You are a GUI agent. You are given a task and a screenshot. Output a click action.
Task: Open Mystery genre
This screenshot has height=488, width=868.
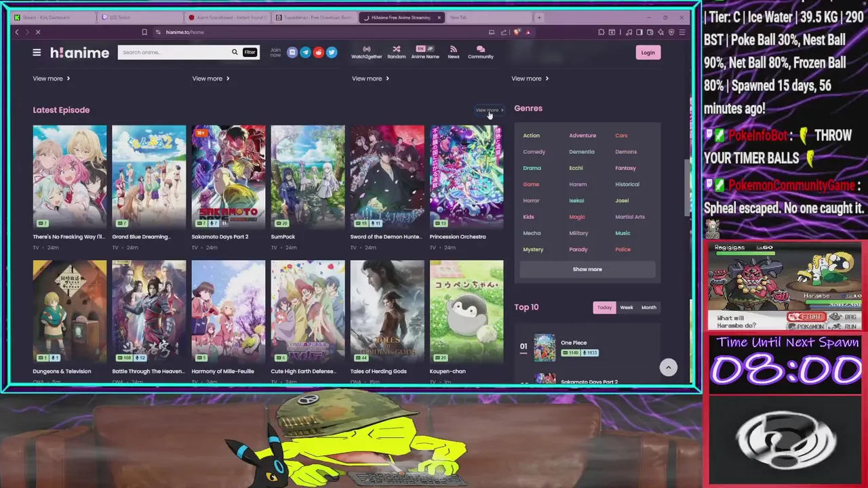pyautogui.click(x=533, y=249)
